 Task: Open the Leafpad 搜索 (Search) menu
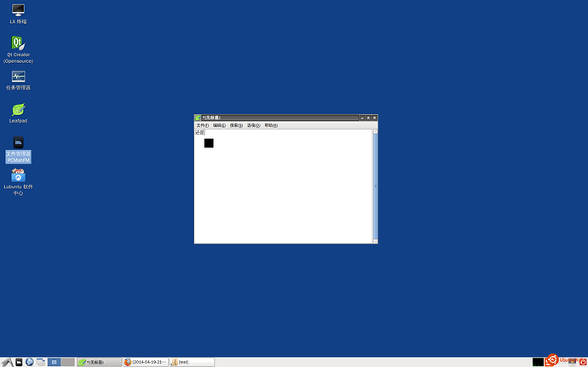pos(236,125)
